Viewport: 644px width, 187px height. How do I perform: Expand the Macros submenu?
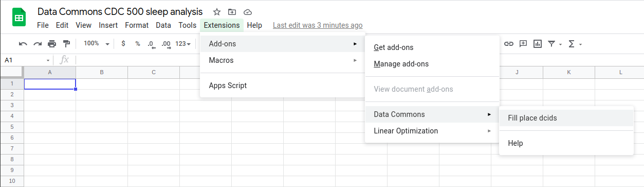[282, 60]
